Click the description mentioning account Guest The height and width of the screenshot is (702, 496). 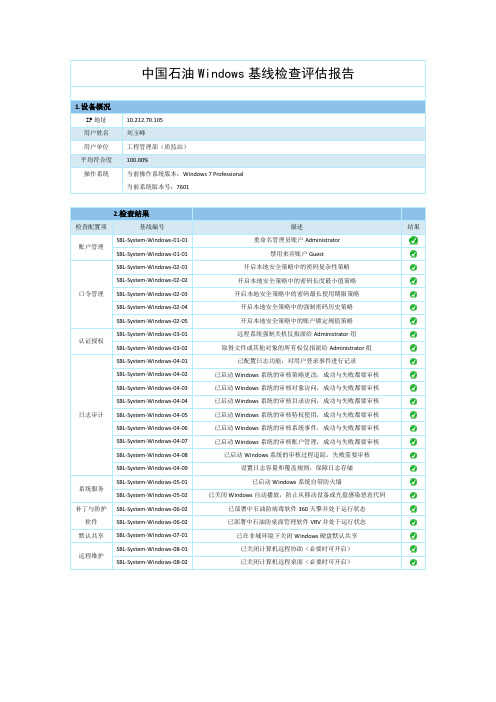coord(296,254)
